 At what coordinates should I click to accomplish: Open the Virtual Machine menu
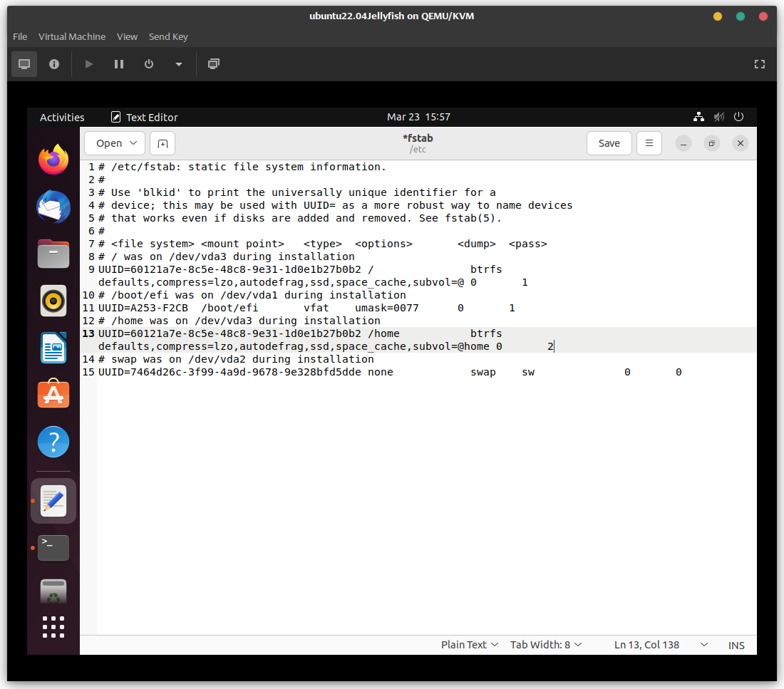[72, 36]
